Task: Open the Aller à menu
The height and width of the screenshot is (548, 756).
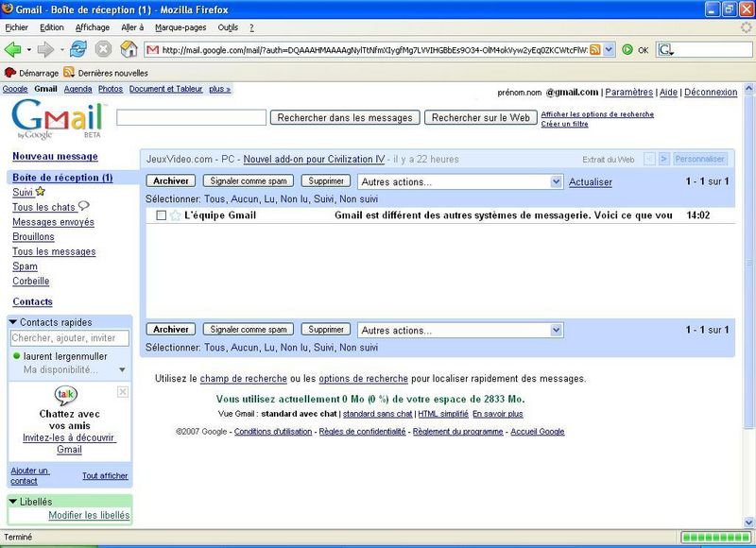Action: [x=132, y=27]
